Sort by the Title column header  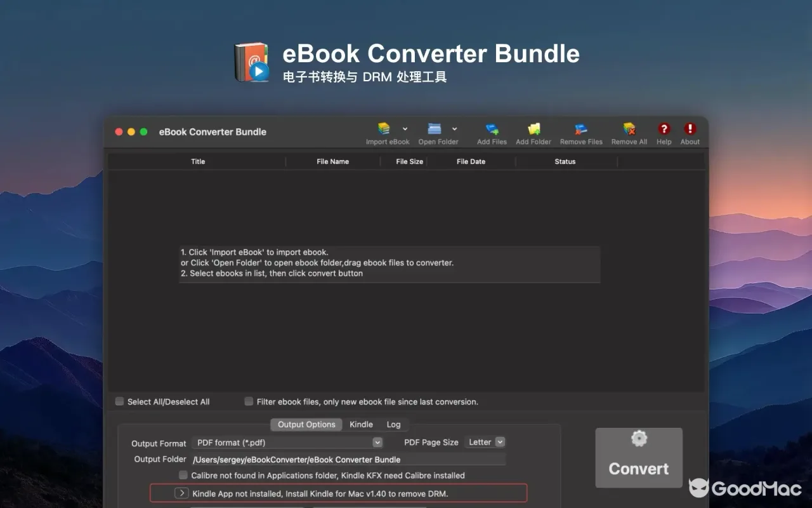pyautogui.click(x=198, y=161)
